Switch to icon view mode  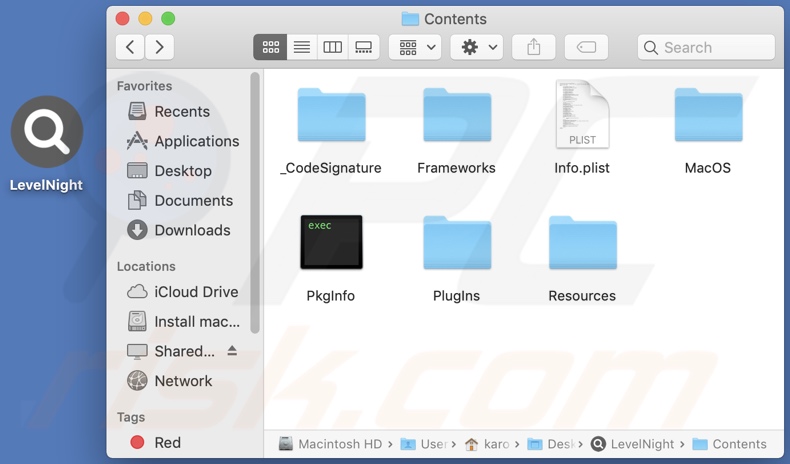tap(270, 47)
